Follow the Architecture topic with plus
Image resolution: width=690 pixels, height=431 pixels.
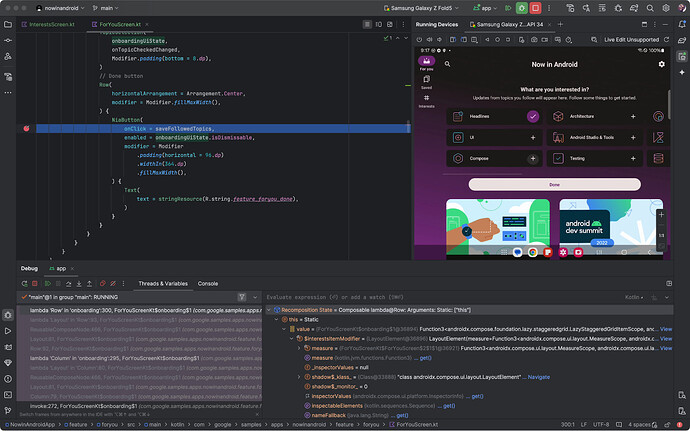633,116
